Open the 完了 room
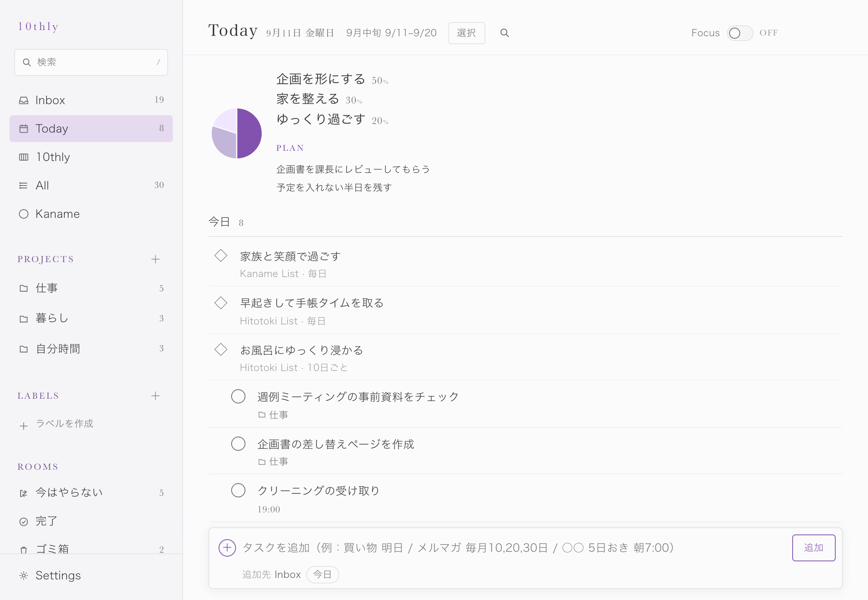The image size is (868, 600). (x=91, y=521)
